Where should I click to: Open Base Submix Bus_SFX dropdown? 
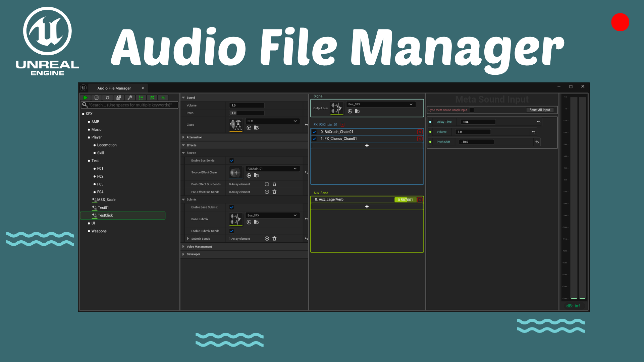pyautogui.click(x=272, y=215)
